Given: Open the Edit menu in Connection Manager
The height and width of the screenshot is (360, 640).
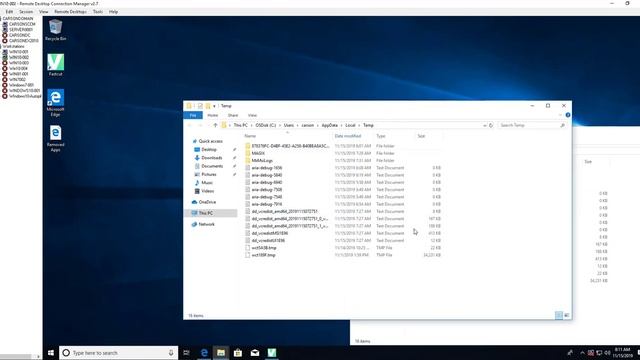Looking at the screenshot, I should (9, 12).
